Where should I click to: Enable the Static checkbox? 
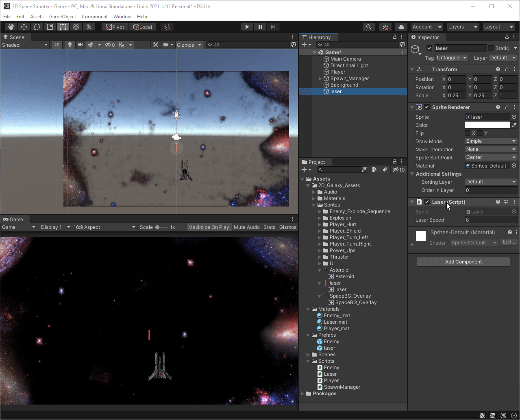coord(491,48)
